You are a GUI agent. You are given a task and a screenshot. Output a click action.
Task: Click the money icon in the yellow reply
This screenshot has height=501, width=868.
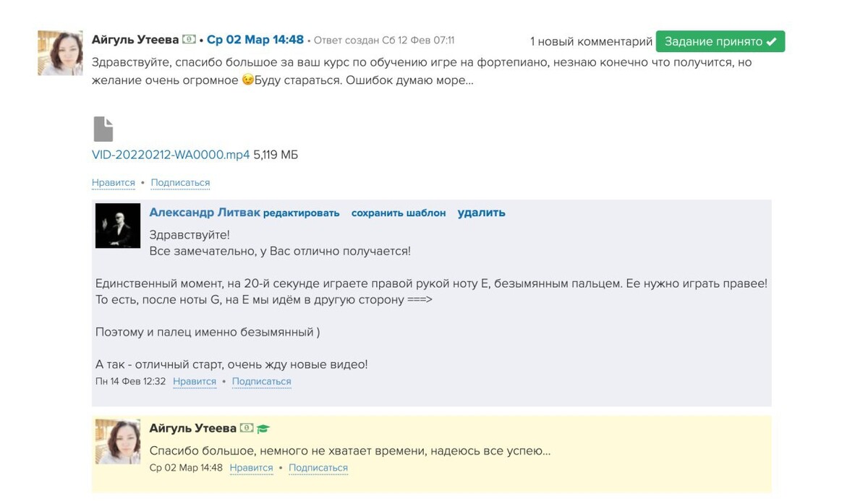[247, 429]
